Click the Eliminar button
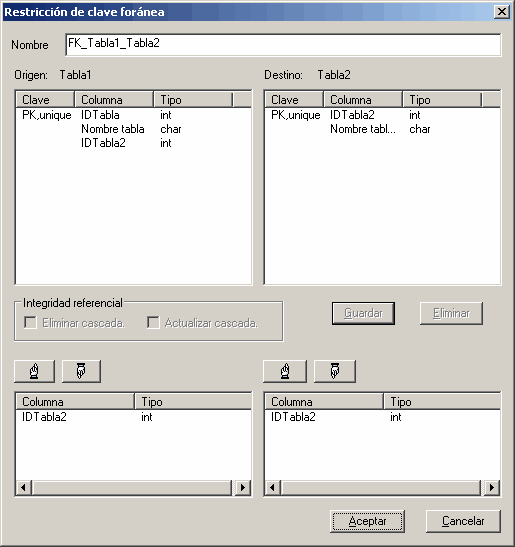The height and width of the screenshot is (547, 515). [x=451, y=313]
